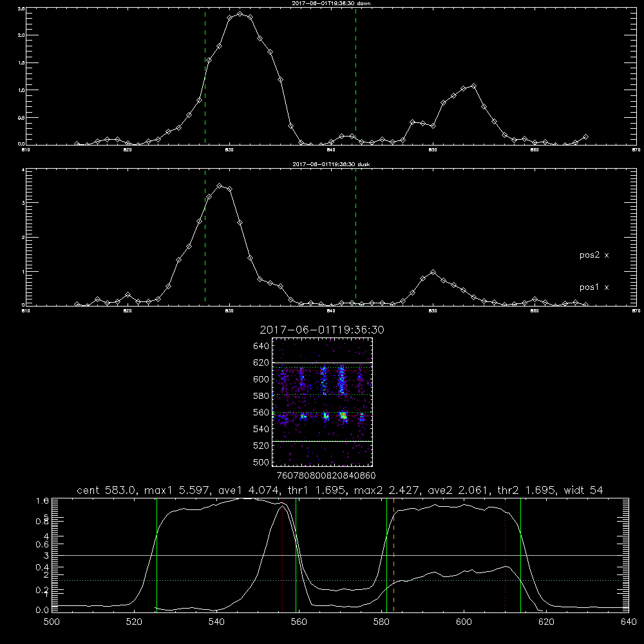644x644 pixels.
Task: Click the "580" y-axis label of the spectrogram image
Action: click(261, 395)
